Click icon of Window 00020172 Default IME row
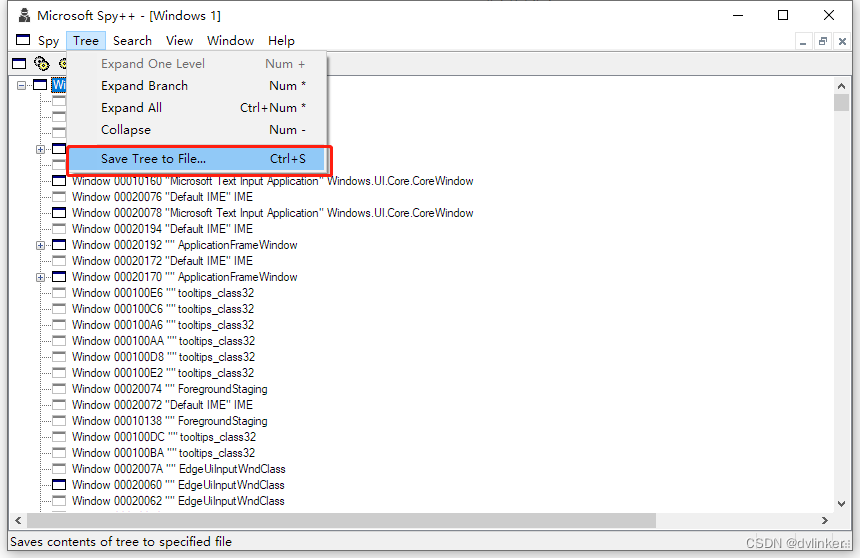Image resolution: width=860 pixels, height=558 pixels. pos(59,261)
